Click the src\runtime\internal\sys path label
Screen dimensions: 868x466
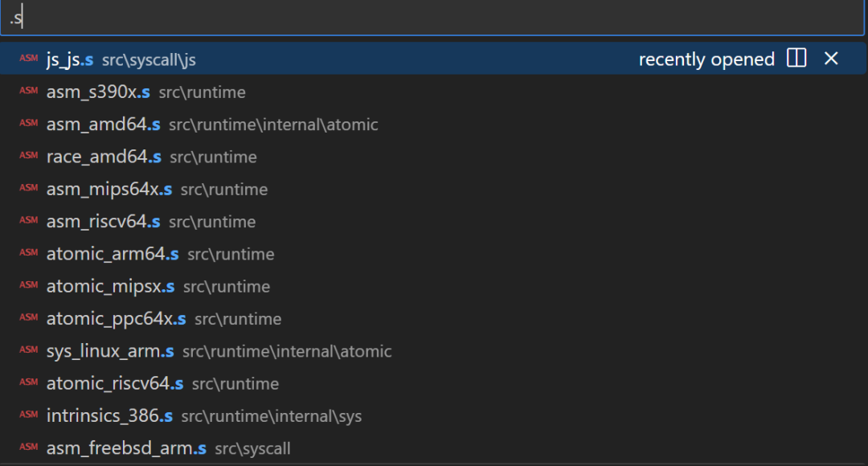click(272, 416)
